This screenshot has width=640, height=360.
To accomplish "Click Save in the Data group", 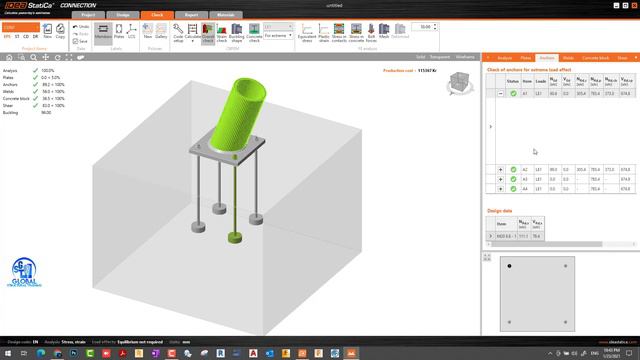I will tap(80, 41).
